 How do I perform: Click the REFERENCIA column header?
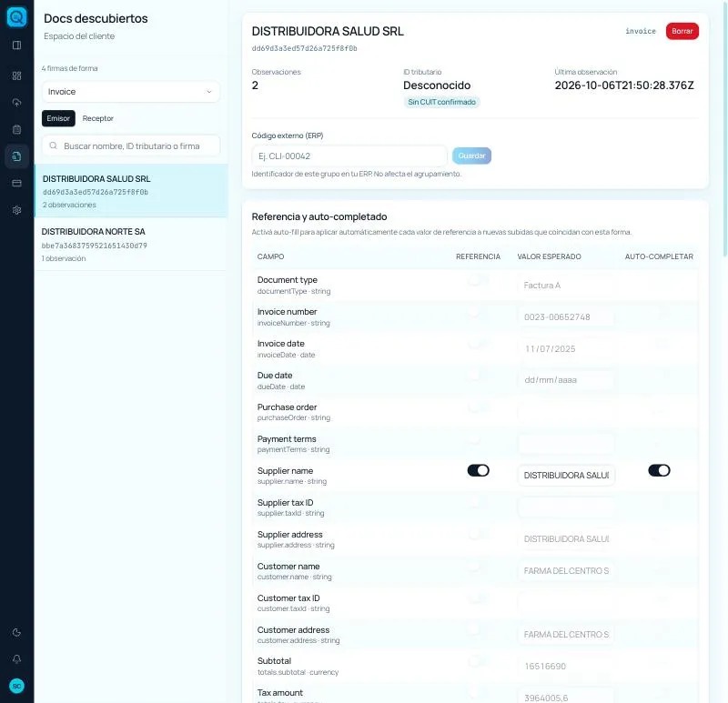click(479, 256)
